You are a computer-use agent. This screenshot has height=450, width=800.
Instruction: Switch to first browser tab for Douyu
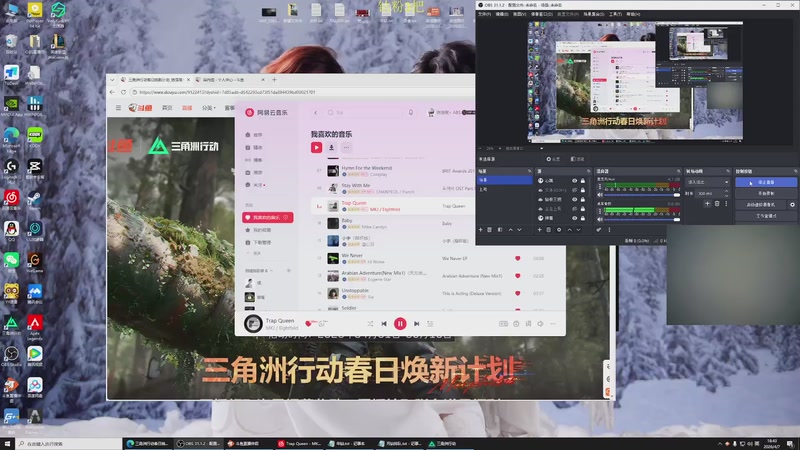coord(155,80)
